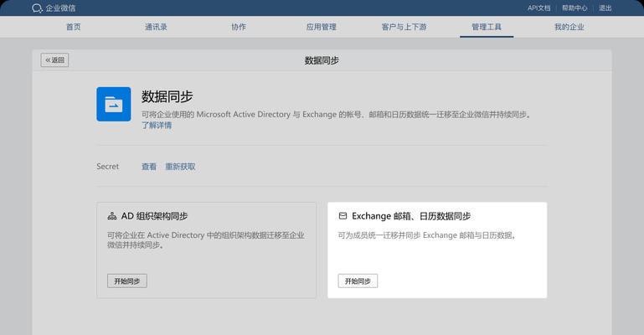Open API文档 in the top bar
This screenshot has width=644, height=335.
(538, 8)
